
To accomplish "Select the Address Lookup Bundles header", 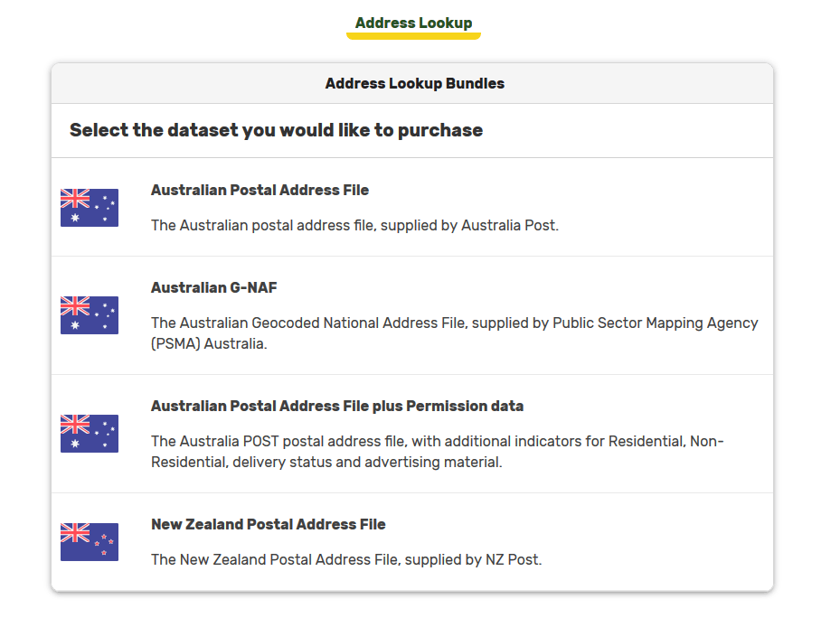I will (415, 83).
